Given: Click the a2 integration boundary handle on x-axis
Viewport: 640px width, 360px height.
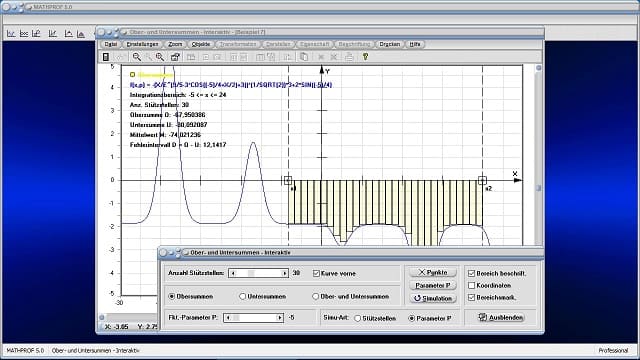Looking at the screenshot, I should coord(482,180).
